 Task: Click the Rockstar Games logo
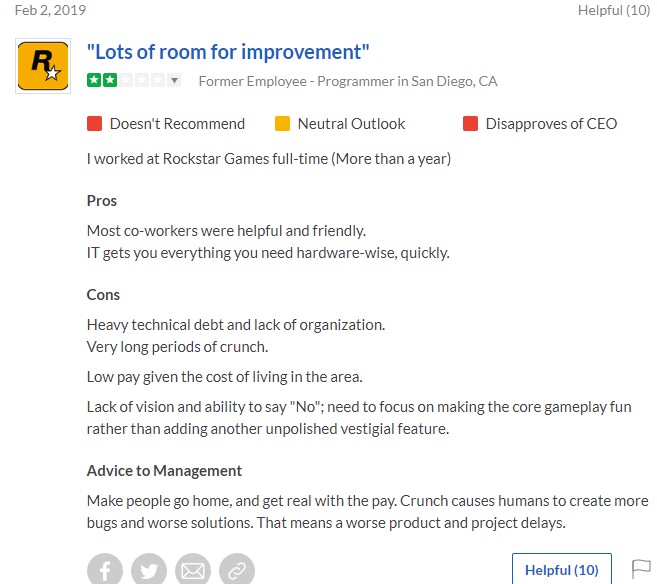click(x=43, y=66)
